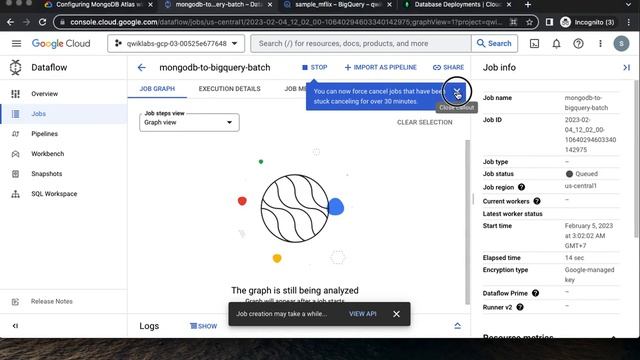Switch to sample_mflix BigQuery browser tab
Screen dimensions: 640x360
point(338,5)
